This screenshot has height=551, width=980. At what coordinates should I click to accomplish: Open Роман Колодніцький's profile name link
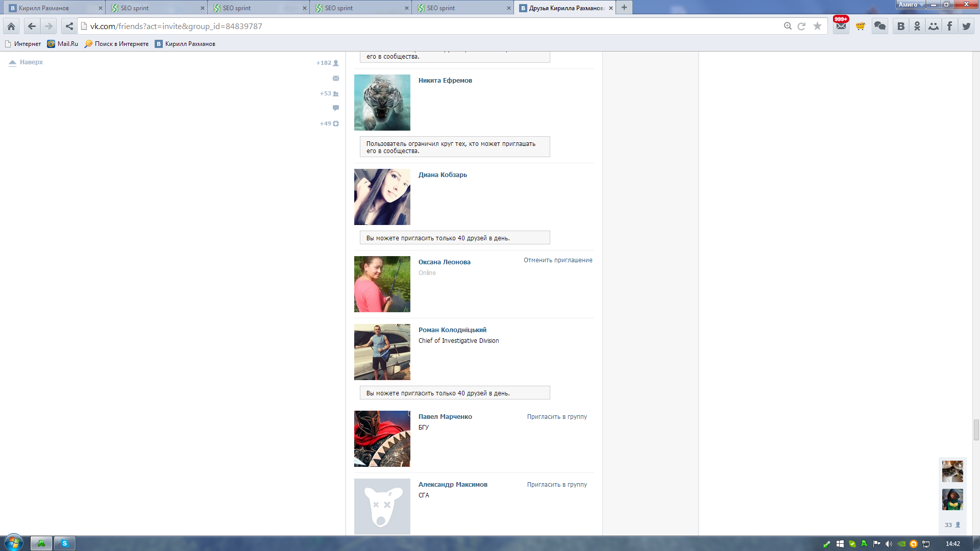452,330
